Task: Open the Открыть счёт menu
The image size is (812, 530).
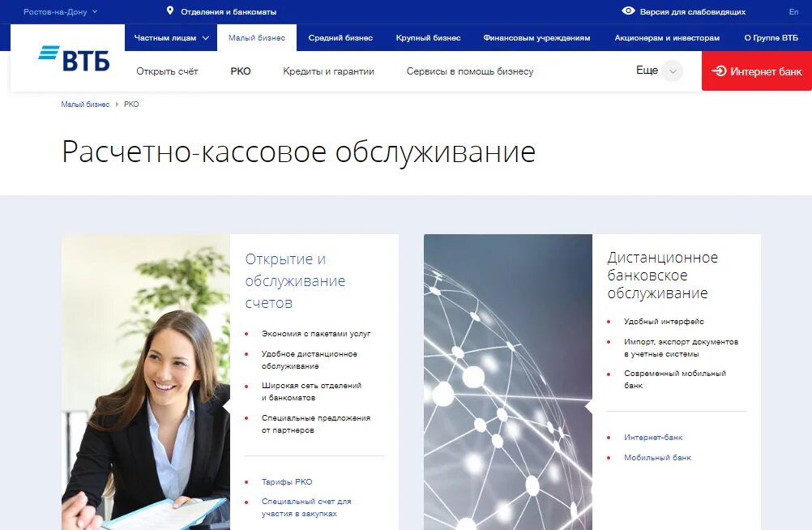Action: click(167, 71)
